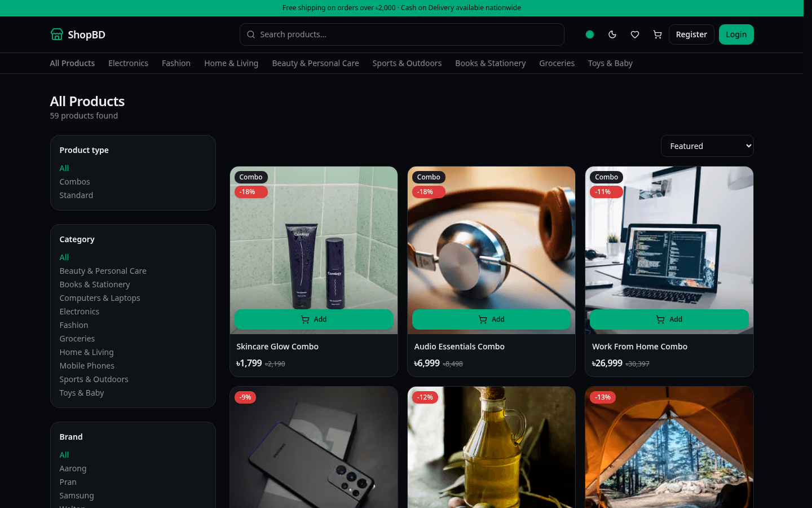The image size is (812, 508).
Task: Select All under Category filter
Action: point(64,257)
